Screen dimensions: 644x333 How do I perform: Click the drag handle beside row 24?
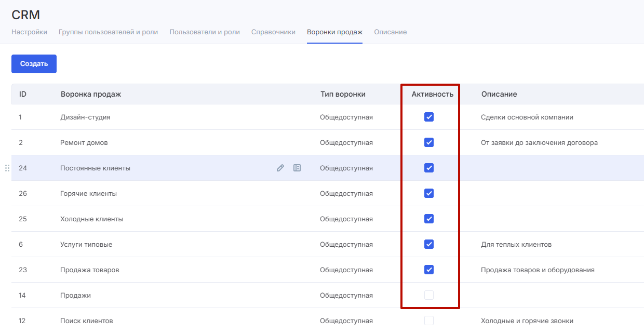point(7,168)
